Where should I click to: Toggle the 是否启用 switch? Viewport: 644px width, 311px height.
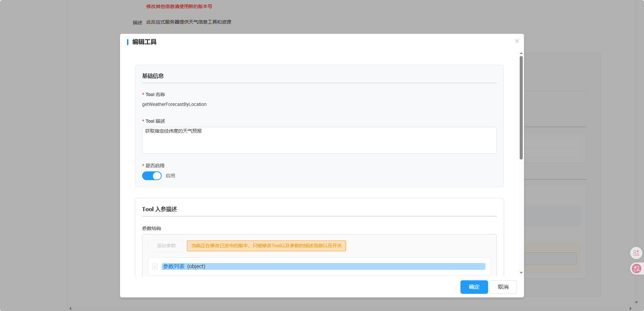(152, 176)
